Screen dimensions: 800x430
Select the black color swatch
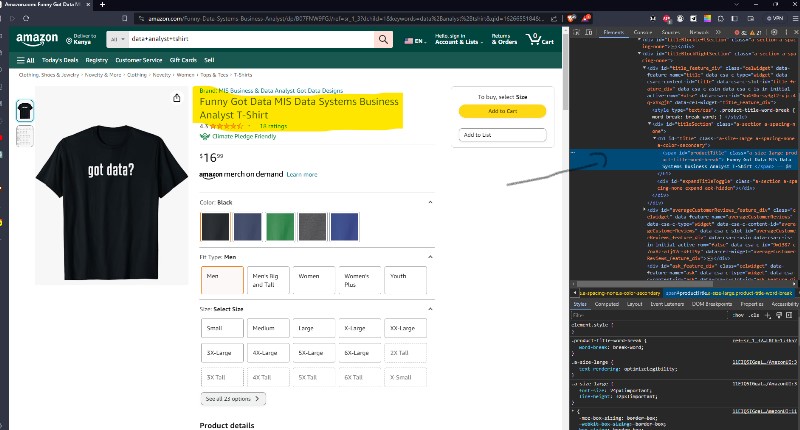pyautogui.click(x=215, y=226)
